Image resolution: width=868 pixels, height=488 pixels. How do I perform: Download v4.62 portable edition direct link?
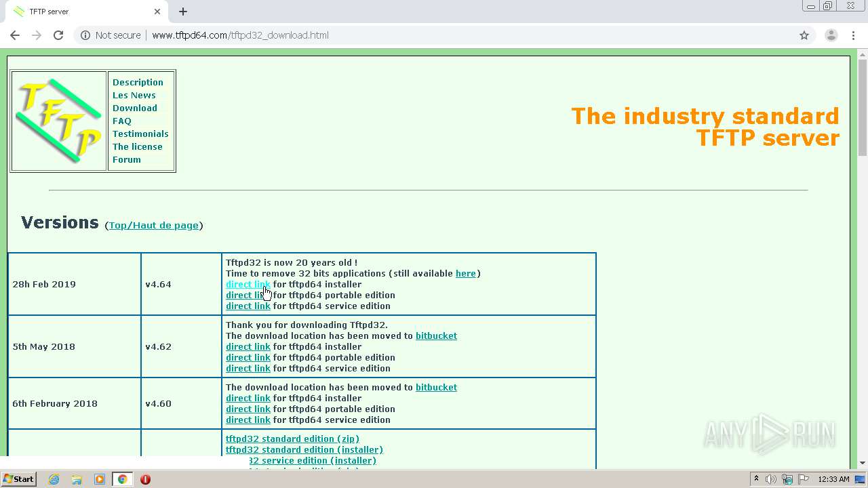point(248,358)
